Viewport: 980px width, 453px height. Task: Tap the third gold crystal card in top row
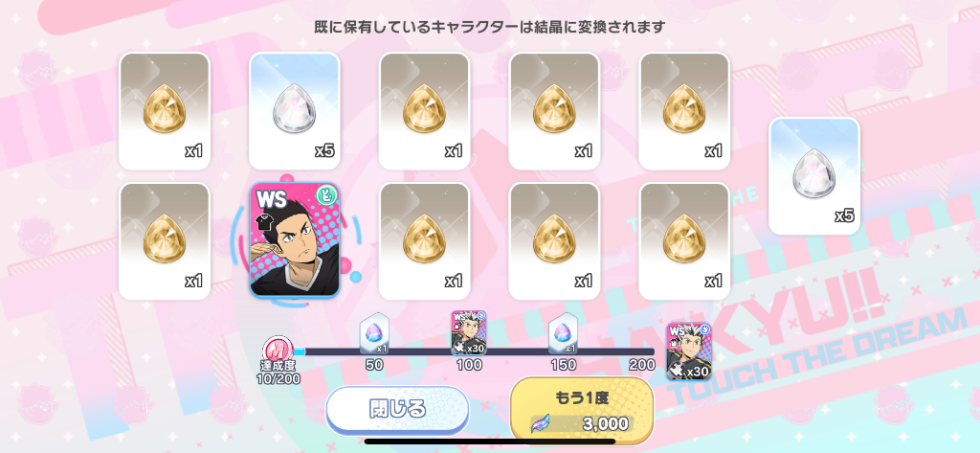(x=424, y=111)
